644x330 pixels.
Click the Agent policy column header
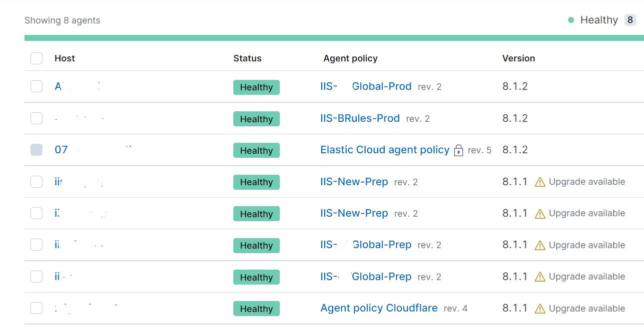coord(350,58)
